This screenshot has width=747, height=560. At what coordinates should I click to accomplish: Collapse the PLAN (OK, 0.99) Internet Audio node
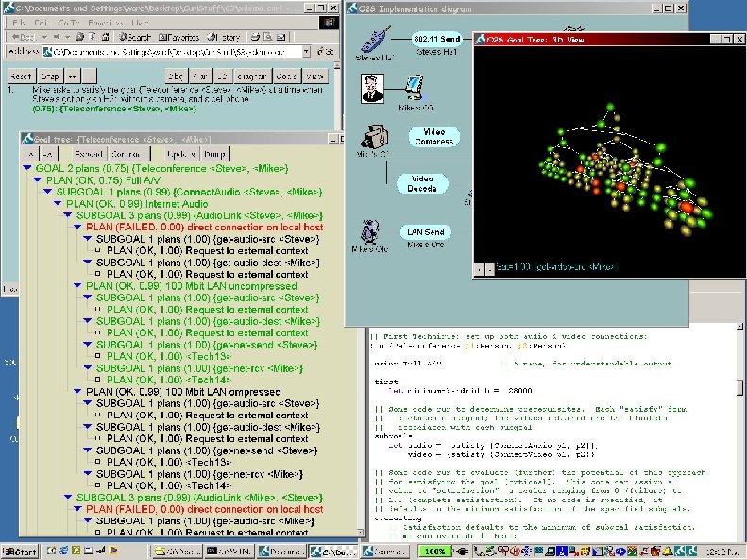[58, 203]
